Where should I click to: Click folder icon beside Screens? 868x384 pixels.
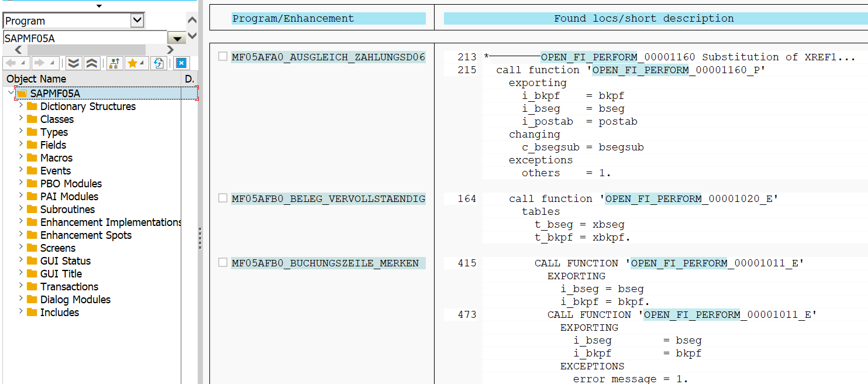pos(32,248)
